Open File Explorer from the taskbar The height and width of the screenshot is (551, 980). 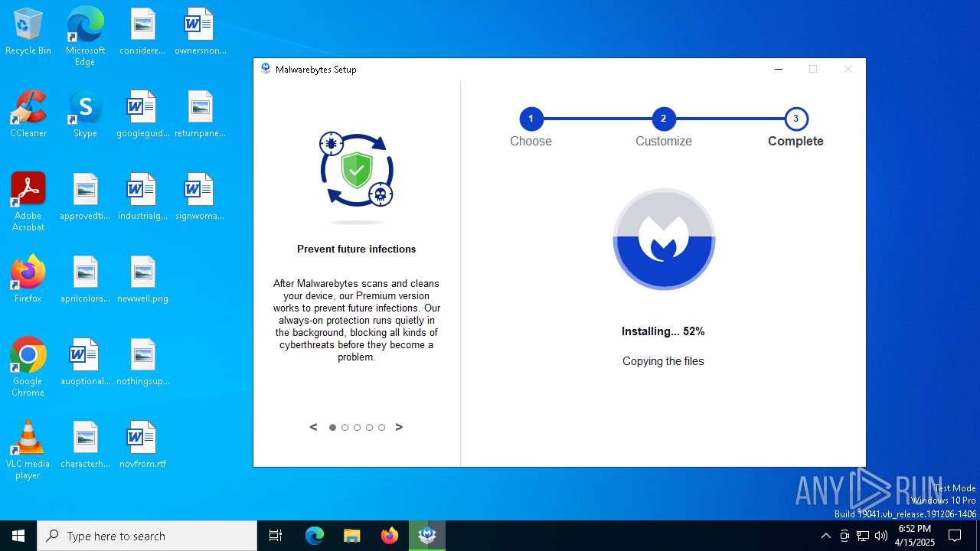click(x=351, y=536)
